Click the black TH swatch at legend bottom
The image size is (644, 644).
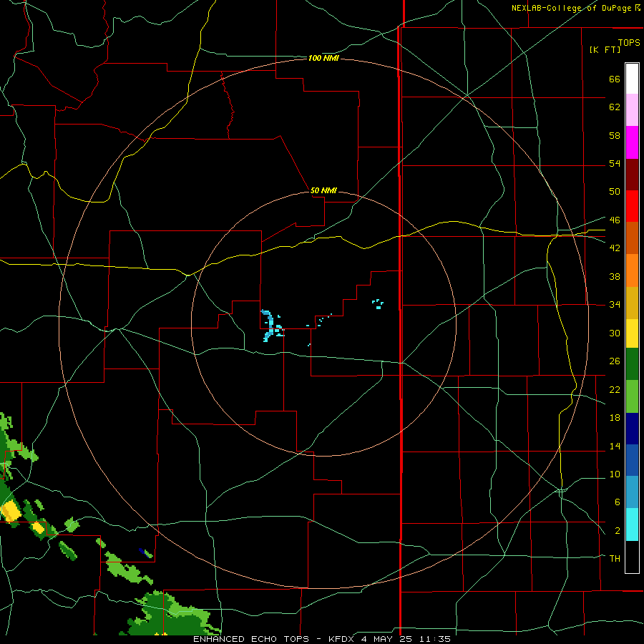[632, 557]
